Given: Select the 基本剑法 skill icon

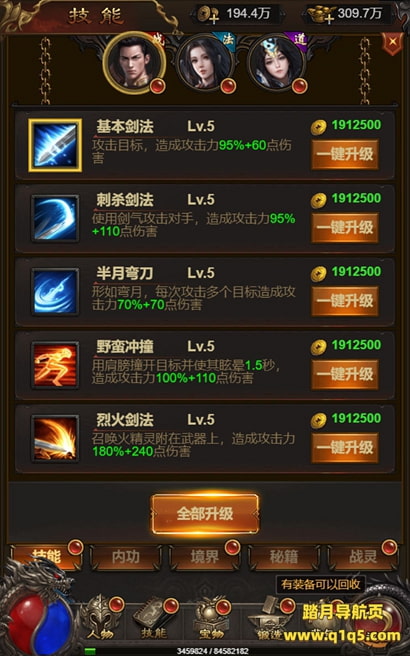Looking at the screenshot, I should (x=55, y=145).
